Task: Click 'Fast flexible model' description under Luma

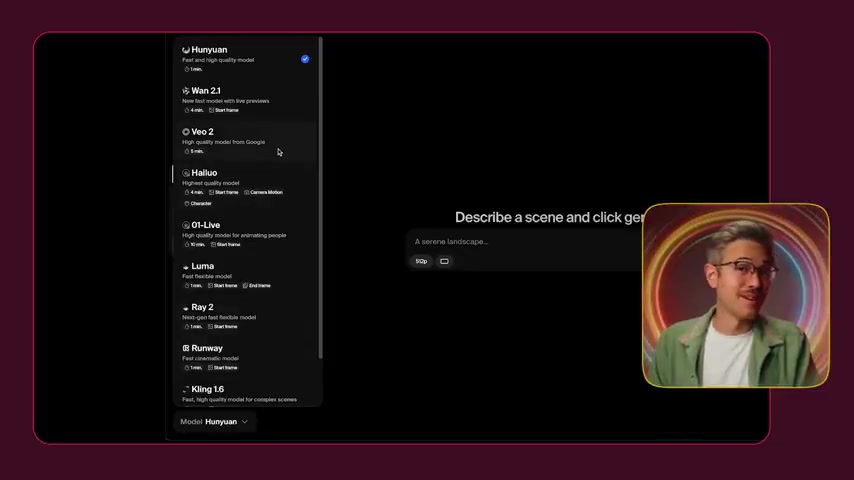Action: pos(206,276)
